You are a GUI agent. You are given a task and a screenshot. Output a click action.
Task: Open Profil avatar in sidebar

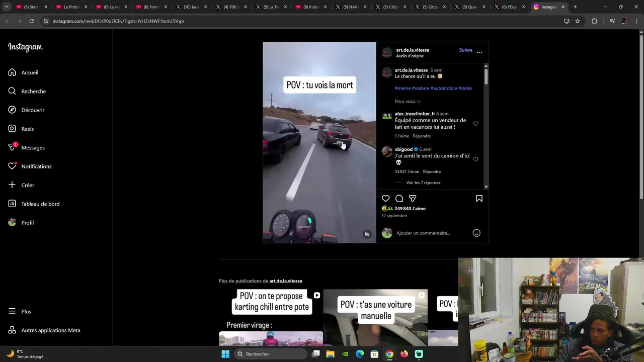point(12,222)
